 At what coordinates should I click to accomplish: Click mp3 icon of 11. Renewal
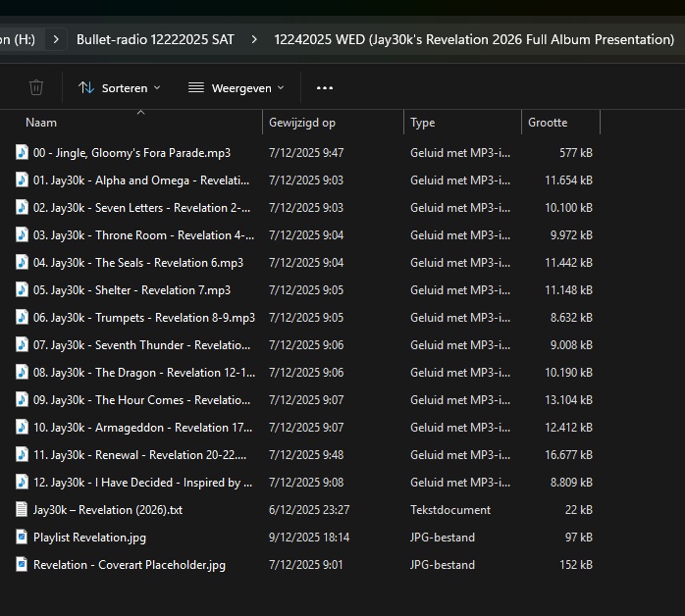click(x=22, y=455)
